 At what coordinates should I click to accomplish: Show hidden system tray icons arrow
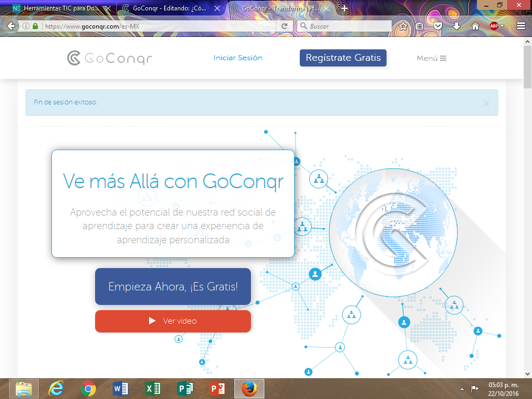click(462, 389)
